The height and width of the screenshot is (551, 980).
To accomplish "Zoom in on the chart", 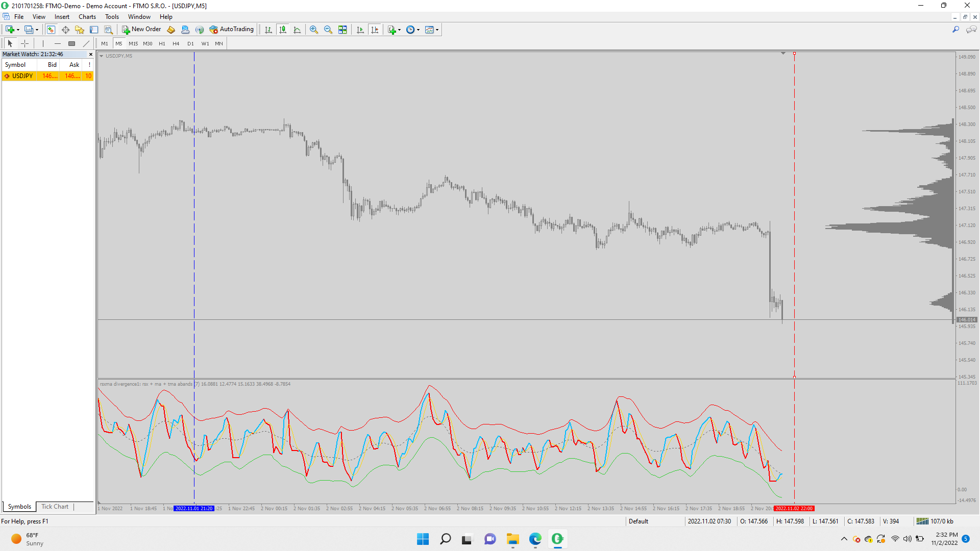I will 314,30.
